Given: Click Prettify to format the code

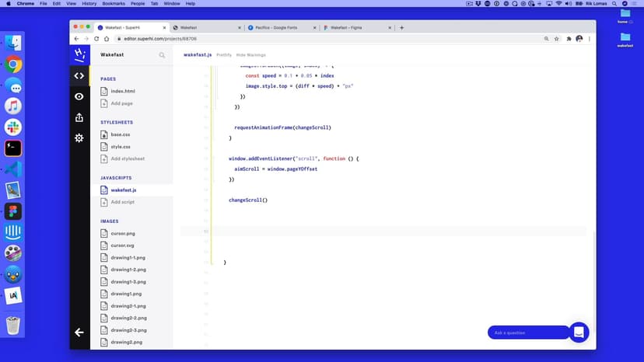Looking at the screenshot, I should 224,55.
